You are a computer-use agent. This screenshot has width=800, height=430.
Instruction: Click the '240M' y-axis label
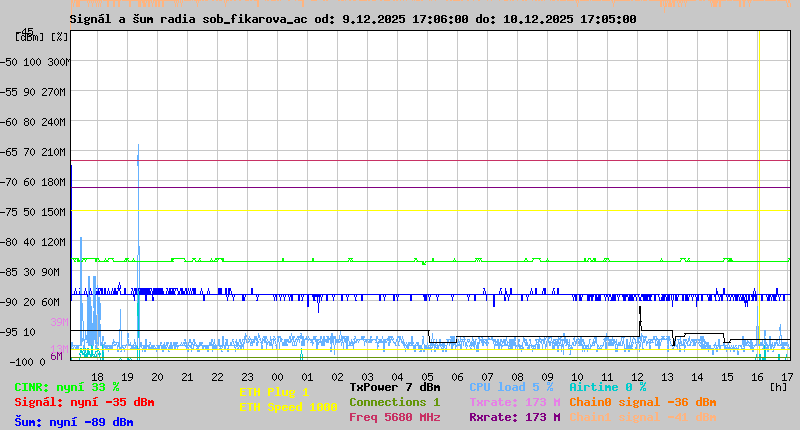56,122
